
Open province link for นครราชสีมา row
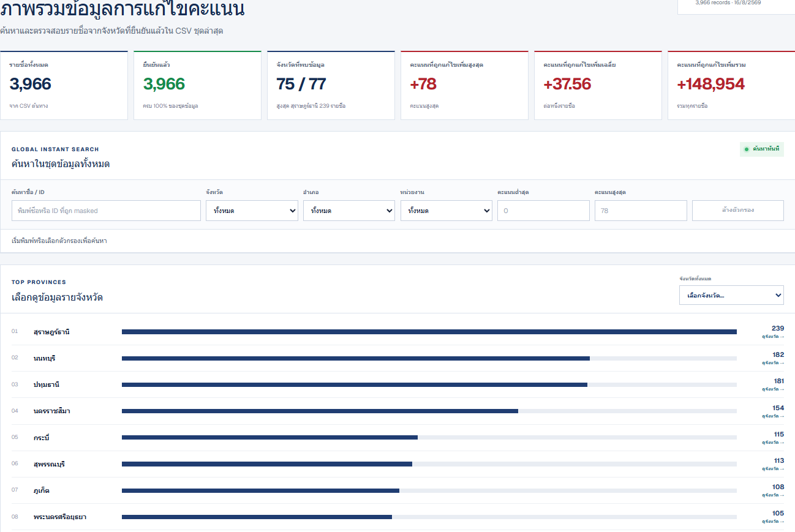click(773, 416)
